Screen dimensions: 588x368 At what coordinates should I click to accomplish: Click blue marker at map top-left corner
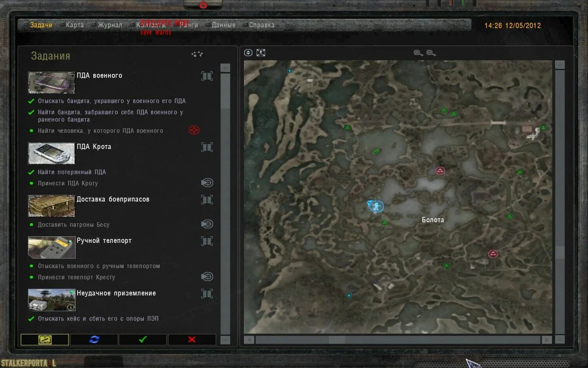289,71
